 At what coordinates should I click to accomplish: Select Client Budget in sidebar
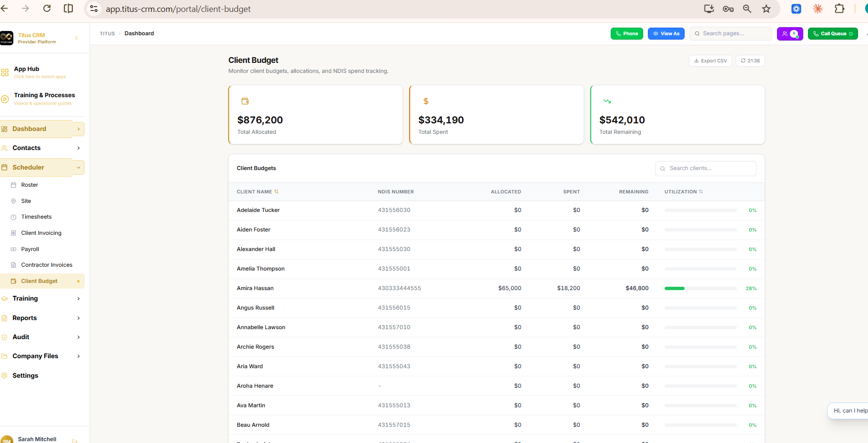pos(42,281)
